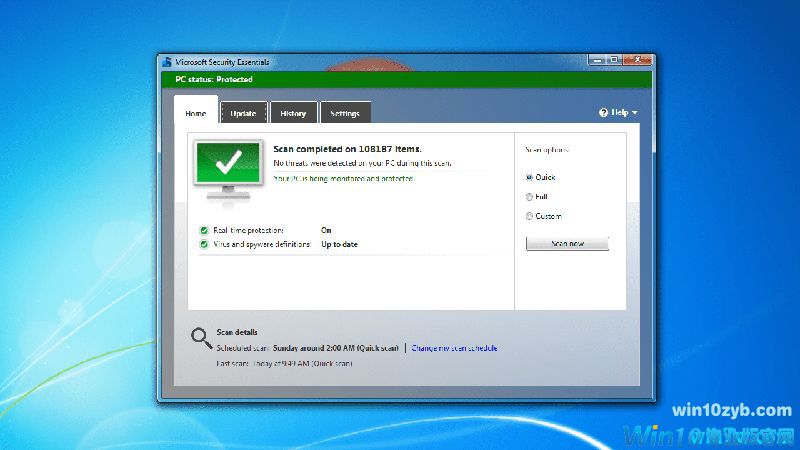The height and width of the screenshot is (450, 800).
Task: Click the Real-time protection green check icon
Action: [x=204, y=230]
